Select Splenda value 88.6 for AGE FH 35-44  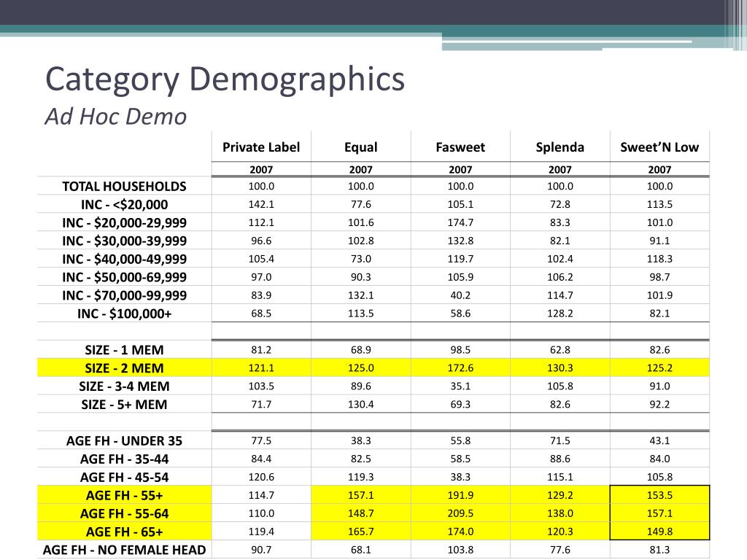560,459
